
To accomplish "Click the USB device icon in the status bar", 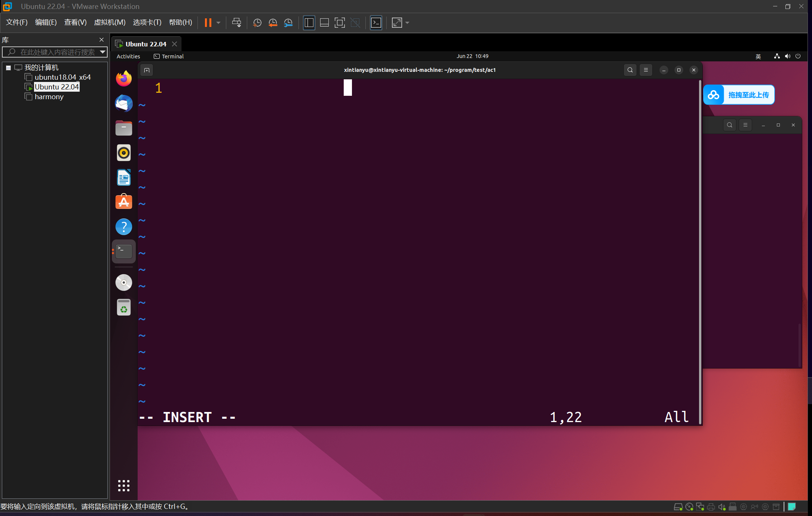I will coord(732,507).
